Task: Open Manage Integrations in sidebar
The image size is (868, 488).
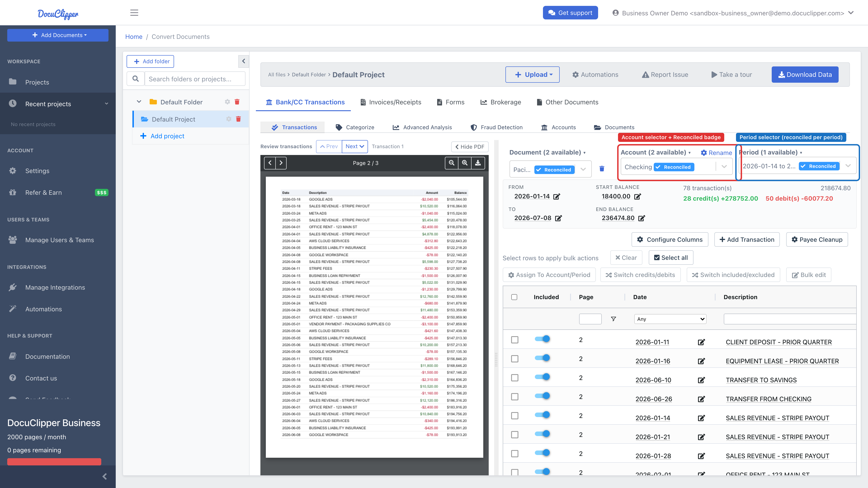Action: pyautogui.click(x=55, y=287)
